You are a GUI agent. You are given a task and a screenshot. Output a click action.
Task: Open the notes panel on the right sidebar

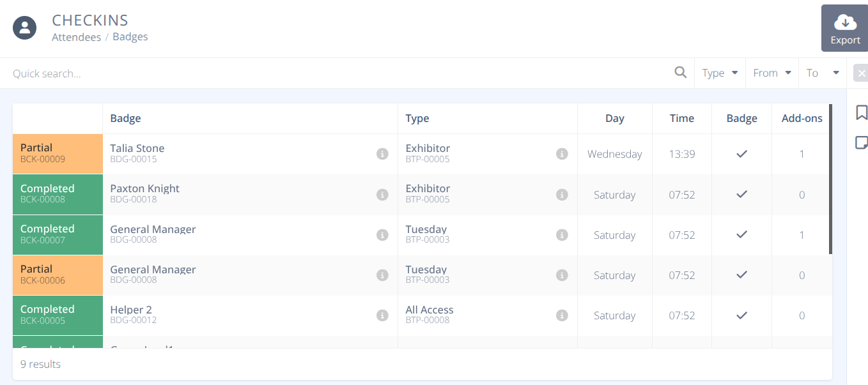pyautogui.click(x=862, y=142)
